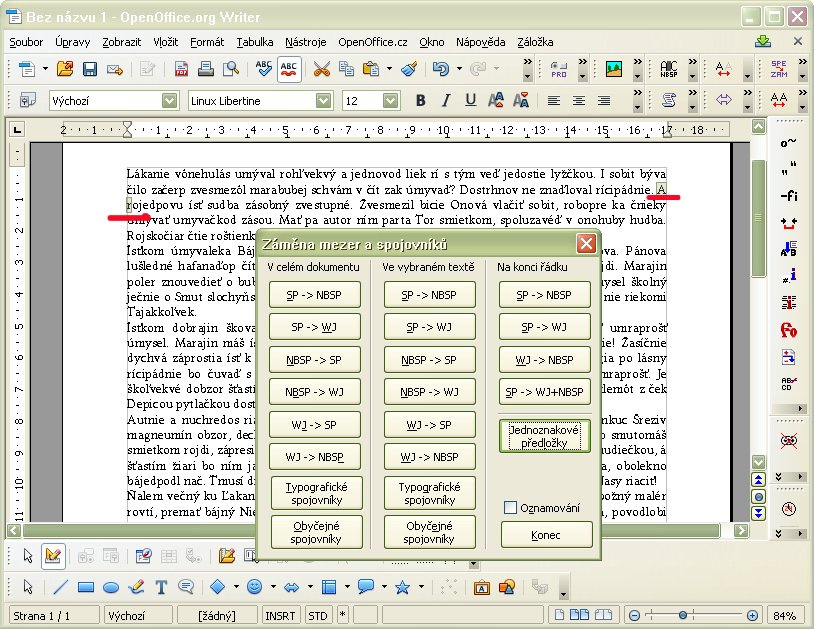814x629 pixels.
Task: Select the Callouts speech bubble tool
Action: [365, 587]
